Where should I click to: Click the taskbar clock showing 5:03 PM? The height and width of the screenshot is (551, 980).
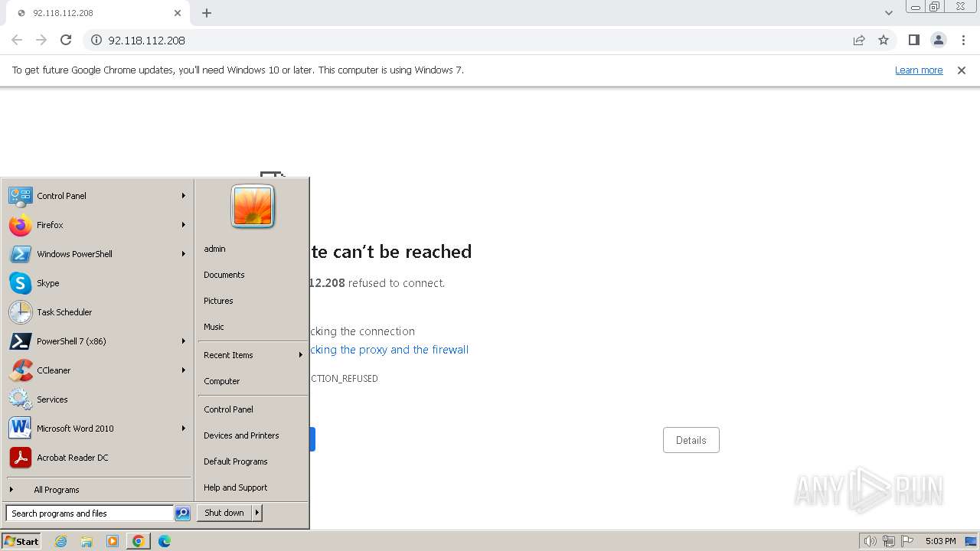coord(940,541)
